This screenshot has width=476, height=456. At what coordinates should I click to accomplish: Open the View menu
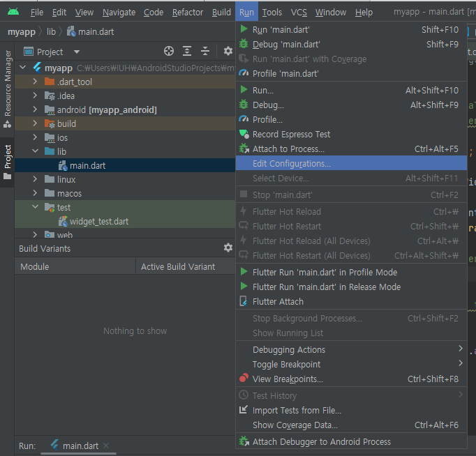[84, 12]
